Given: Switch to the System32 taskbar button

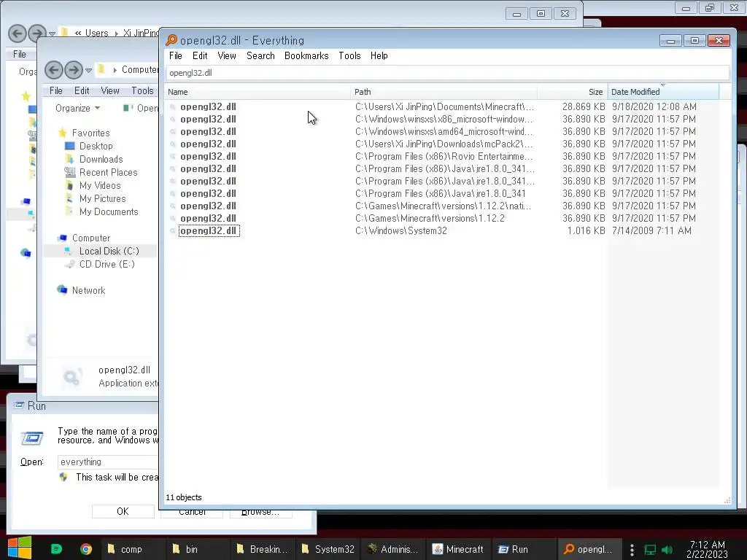Looking at the screenshot, I should point(328,549).
